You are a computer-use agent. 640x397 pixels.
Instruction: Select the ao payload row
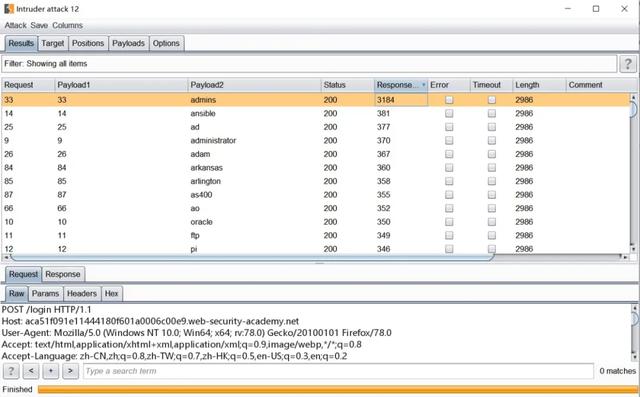(316, 208)
